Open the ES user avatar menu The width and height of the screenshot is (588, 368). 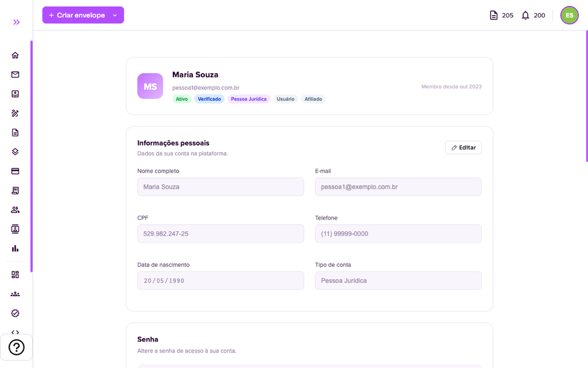[x=569, y=16]
